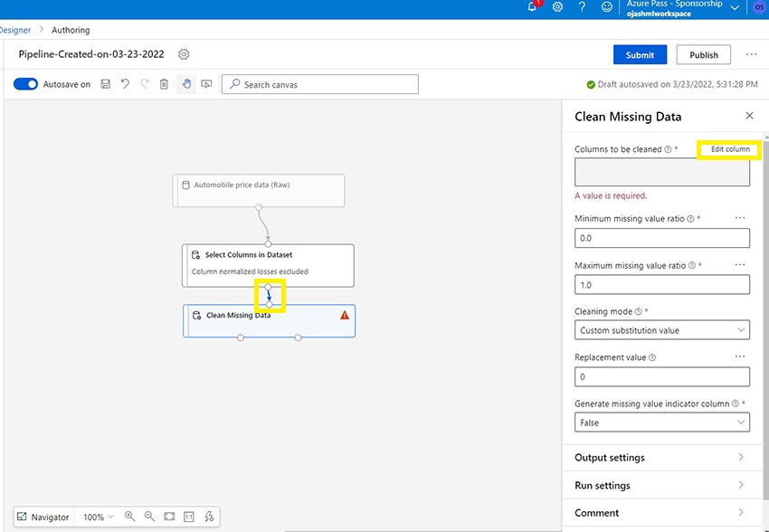Click the trash delete icon
The image size is (769, 532).
(x=164, y=84)
